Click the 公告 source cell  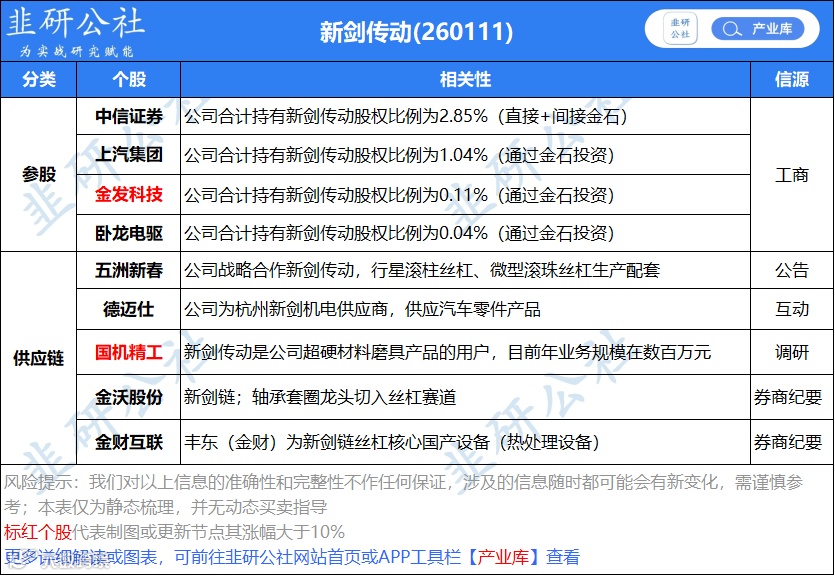pyautogui.click(x=792, y=270)
